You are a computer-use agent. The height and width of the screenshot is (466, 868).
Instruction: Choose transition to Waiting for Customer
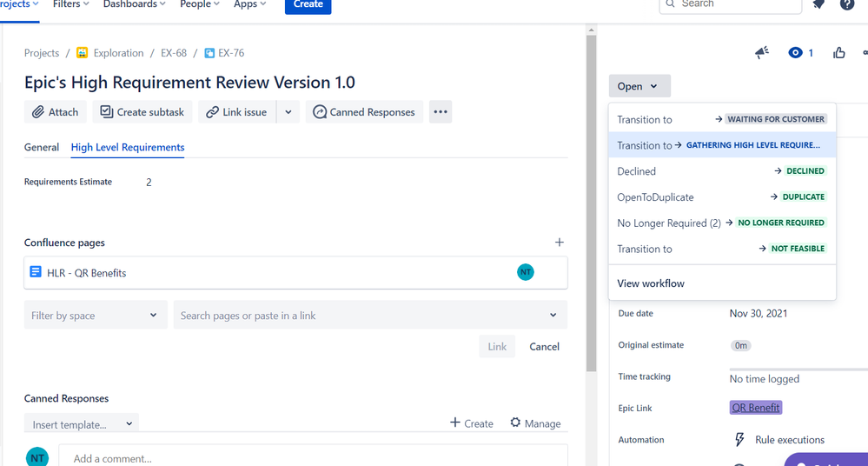point(722,119)
